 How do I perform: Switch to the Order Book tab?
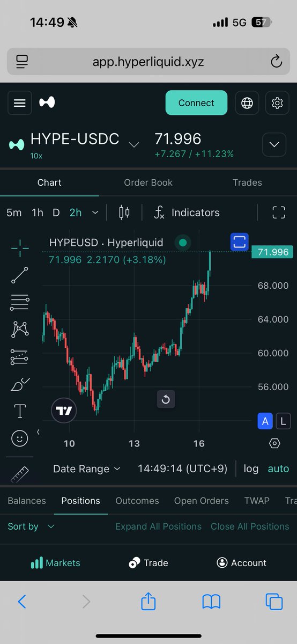148,182
